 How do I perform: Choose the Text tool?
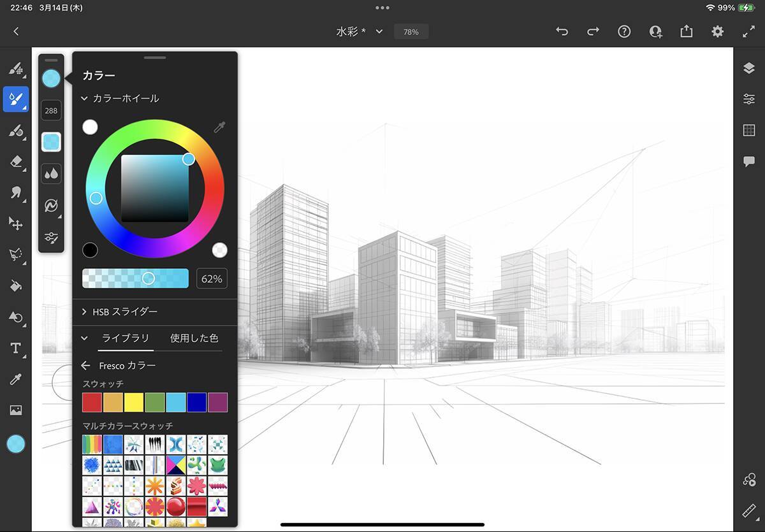tap(16, 348)
